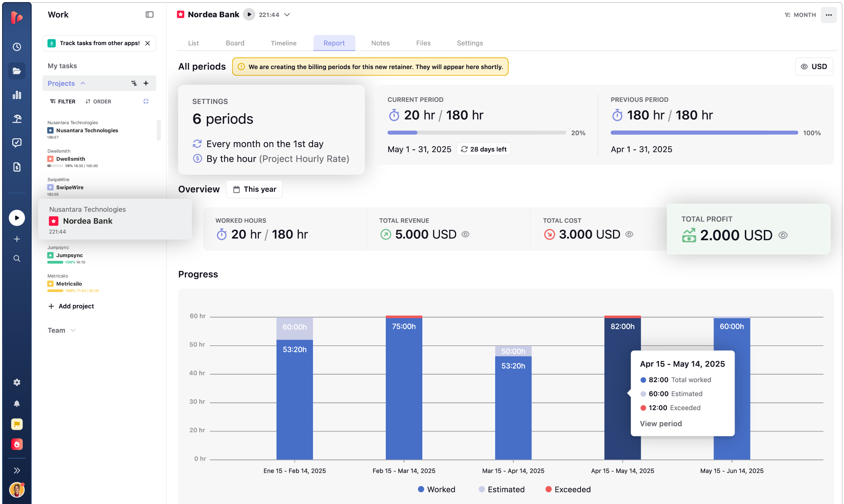This screenshot has width=844, height=504.
Task: Open user profile avatar
Action: click(x=17, y=490)
